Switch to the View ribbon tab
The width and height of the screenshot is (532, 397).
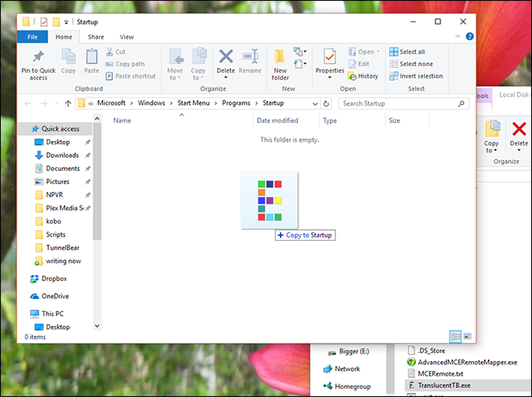pyautogui.click(x=127, y=37)
